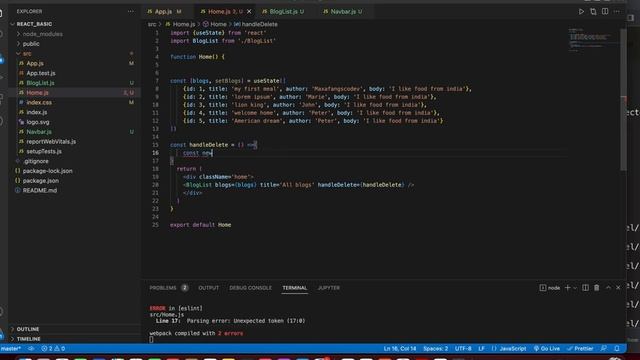Click the src breadcrumb segment
The height and width of the screenshot is (360, 640).
click(x=152, y=24)
